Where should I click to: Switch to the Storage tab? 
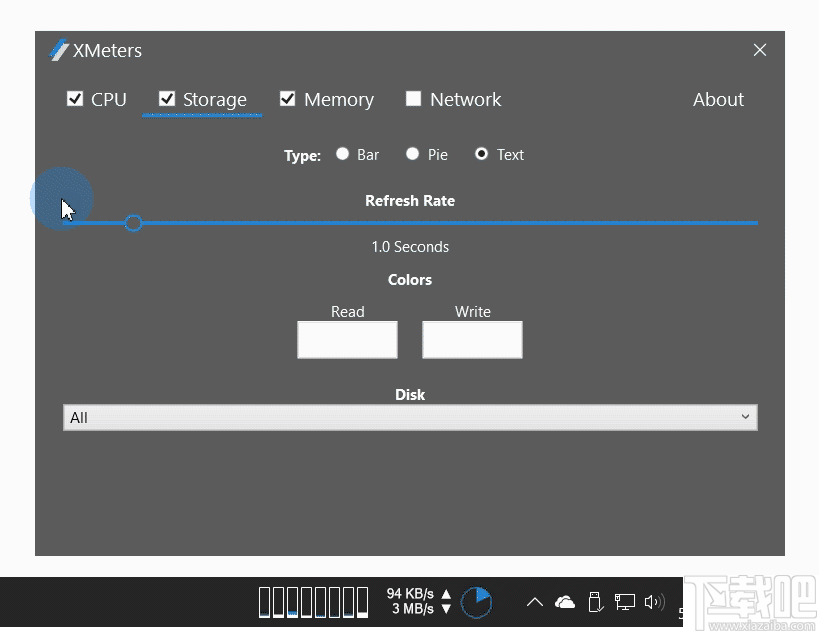tap(215, 99)
